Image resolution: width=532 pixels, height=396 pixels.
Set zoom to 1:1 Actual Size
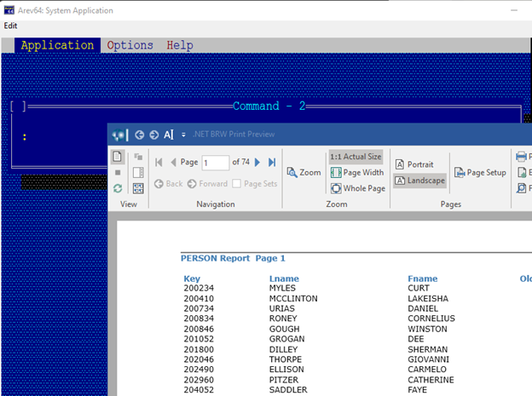coord(356,157)
